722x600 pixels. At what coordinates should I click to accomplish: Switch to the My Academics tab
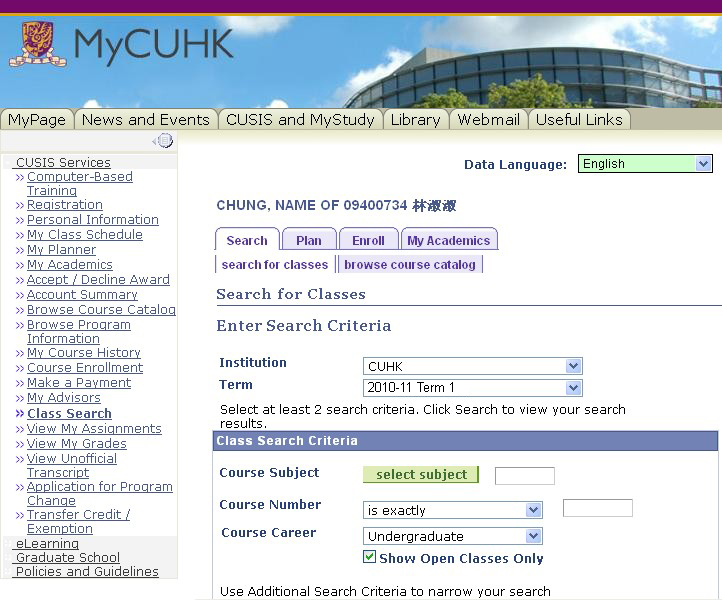449,240
